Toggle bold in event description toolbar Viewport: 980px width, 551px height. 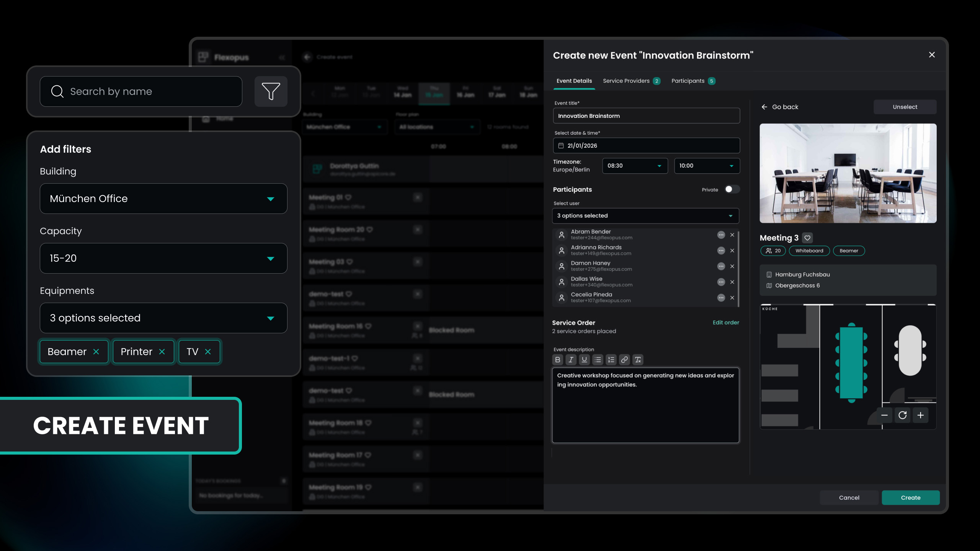click(x=558, y=360)
